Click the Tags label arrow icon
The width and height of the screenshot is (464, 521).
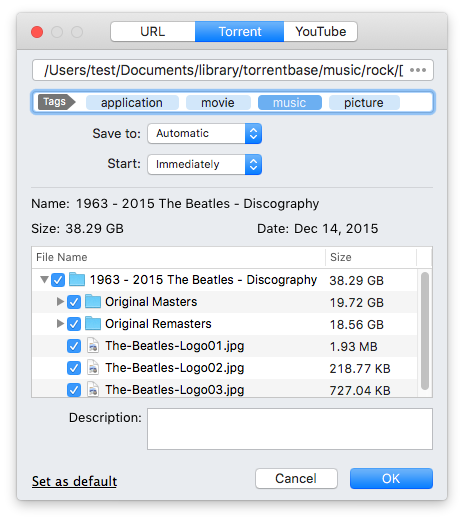(x=57, y=102)
